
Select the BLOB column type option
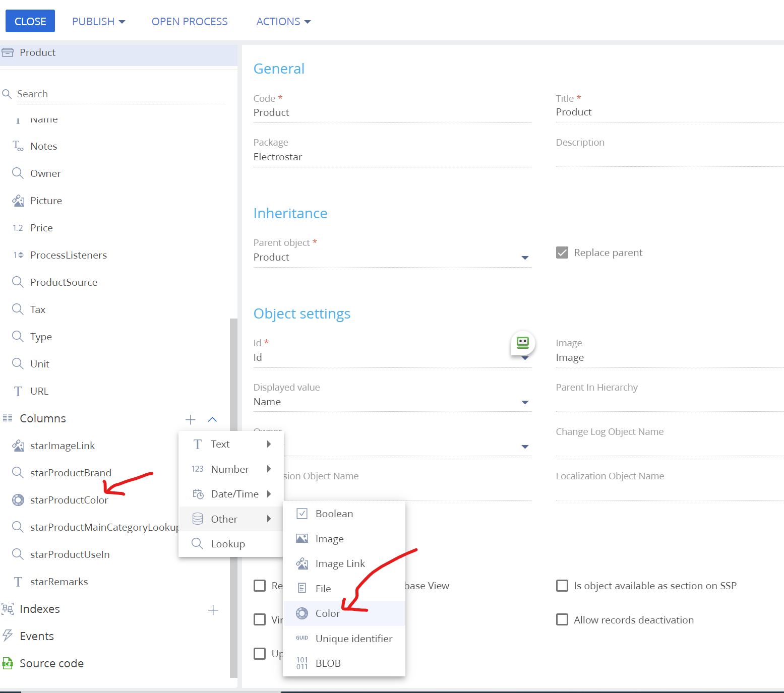[x=328, y=663]
